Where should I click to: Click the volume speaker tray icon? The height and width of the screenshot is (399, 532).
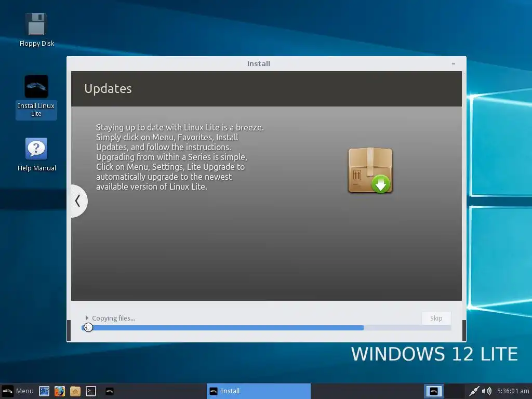pos(486,391)
